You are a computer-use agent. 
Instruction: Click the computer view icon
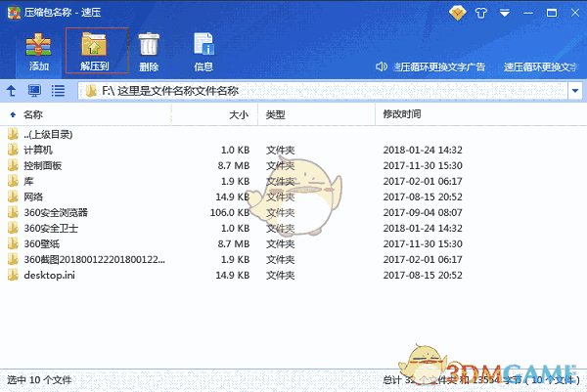coord(34,91)
